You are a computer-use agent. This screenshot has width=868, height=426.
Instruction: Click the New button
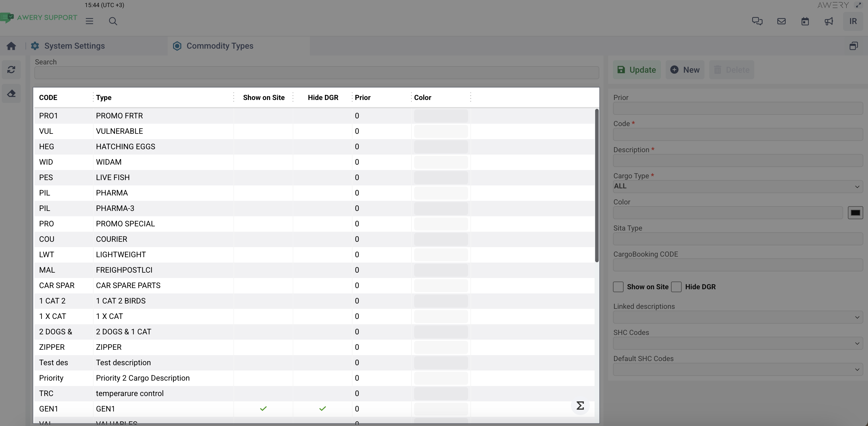click(685, 70)
